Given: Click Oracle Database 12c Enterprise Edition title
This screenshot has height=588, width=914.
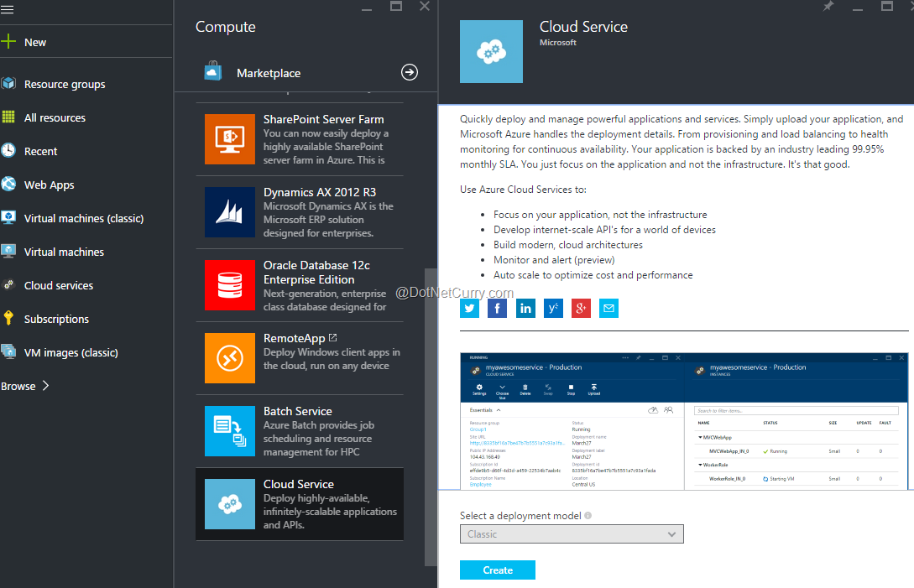Looking at the screenshot, I should tap(316, 272).
